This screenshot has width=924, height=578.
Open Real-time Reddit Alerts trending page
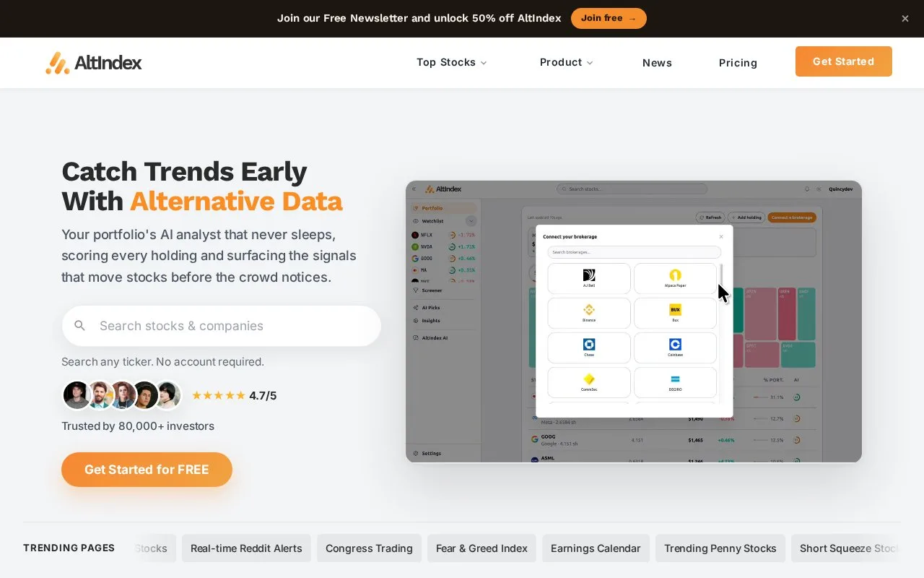pos(246,548)
